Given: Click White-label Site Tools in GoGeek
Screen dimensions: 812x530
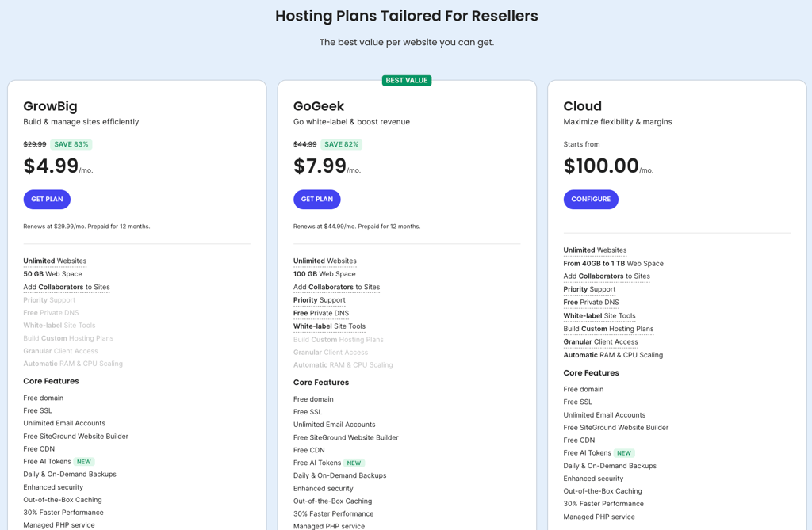Looking at the screenshot, I should (x=329, y=326).
